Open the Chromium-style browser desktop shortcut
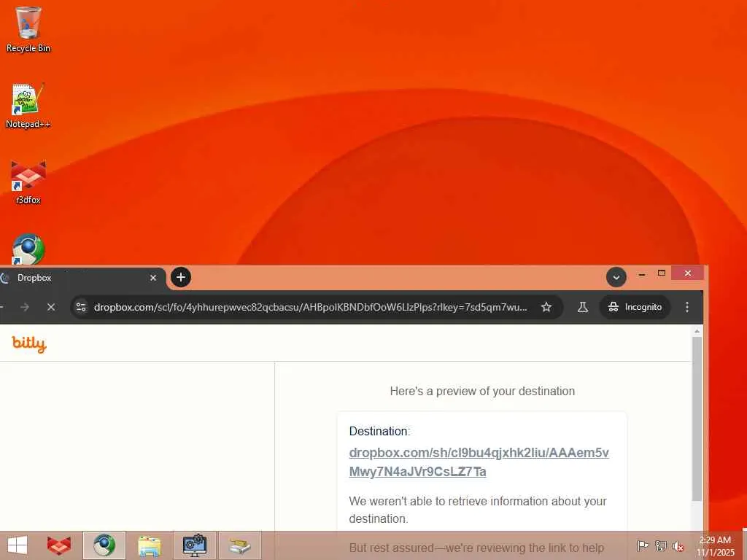This screenshot has height=560, width=747. pos(28,249)
